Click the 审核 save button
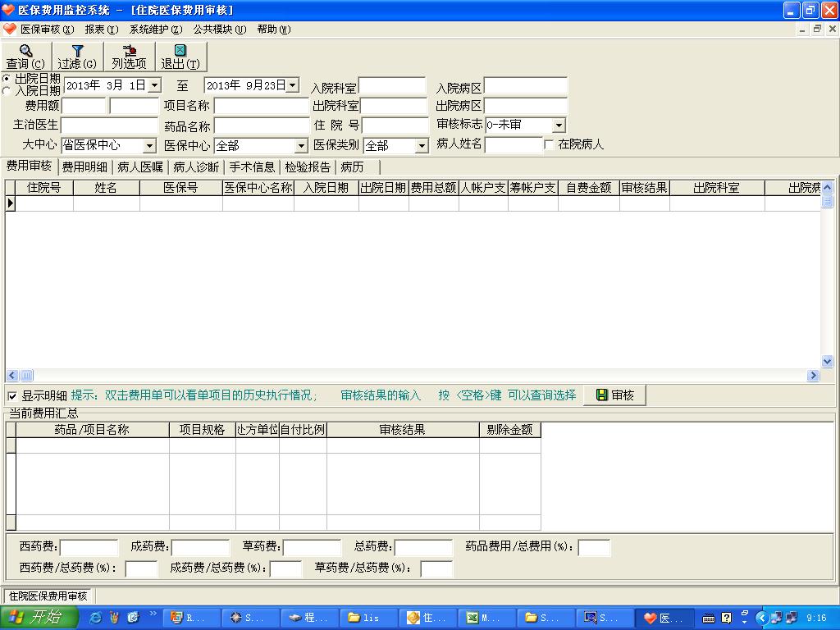 coord(614,395)
